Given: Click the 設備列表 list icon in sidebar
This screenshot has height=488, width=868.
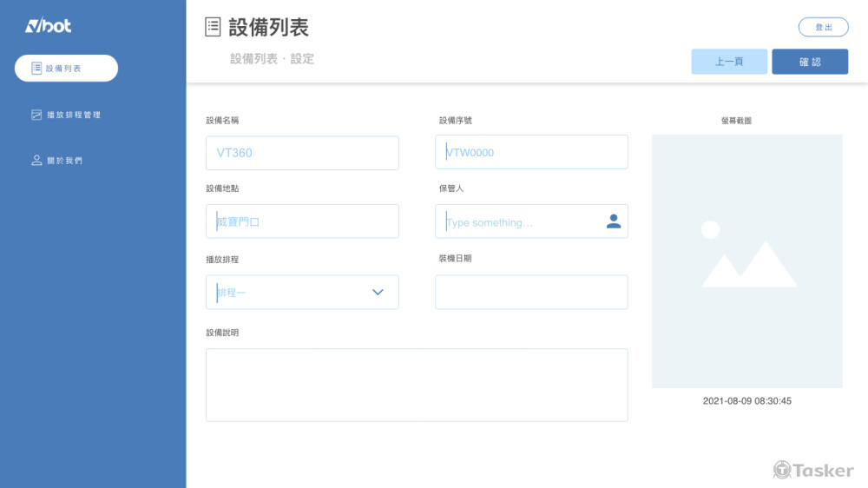Looking at the screenshot, I should coord(36,68).
